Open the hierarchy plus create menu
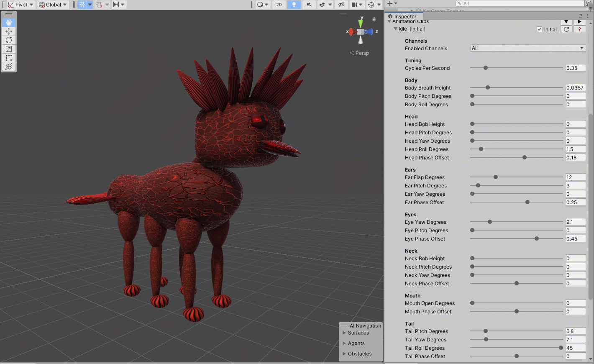The height and width of the screenshot is (364, 594). point(392,3)
